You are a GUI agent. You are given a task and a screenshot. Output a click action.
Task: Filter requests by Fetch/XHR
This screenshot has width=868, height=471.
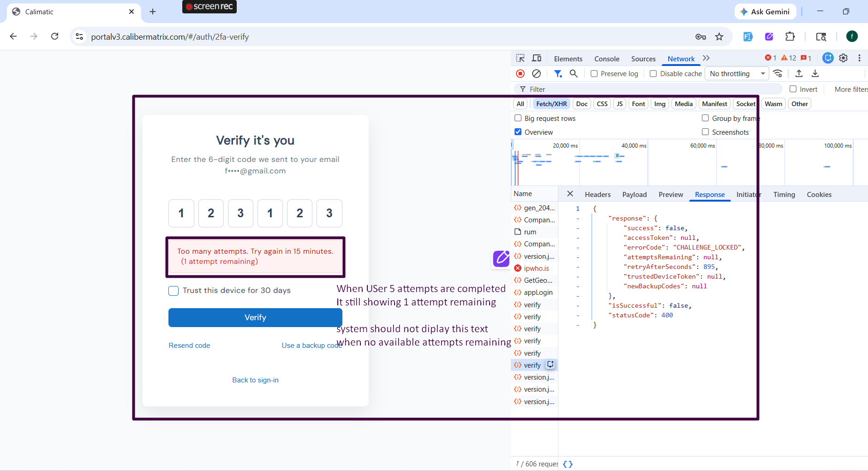click(551, 104)
